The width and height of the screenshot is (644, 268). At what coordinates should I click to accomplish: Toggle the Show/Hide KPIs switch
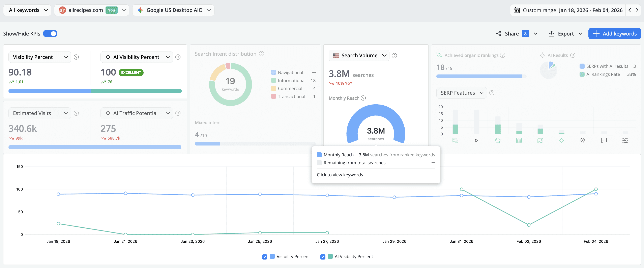click(50, 33)
